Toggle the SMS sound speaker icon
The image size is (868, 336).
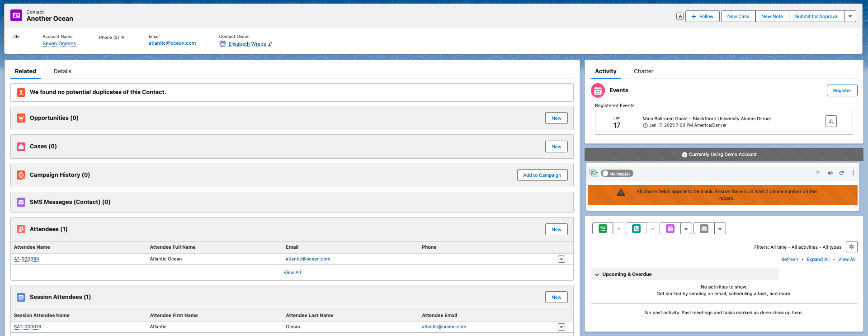[830, 173]
